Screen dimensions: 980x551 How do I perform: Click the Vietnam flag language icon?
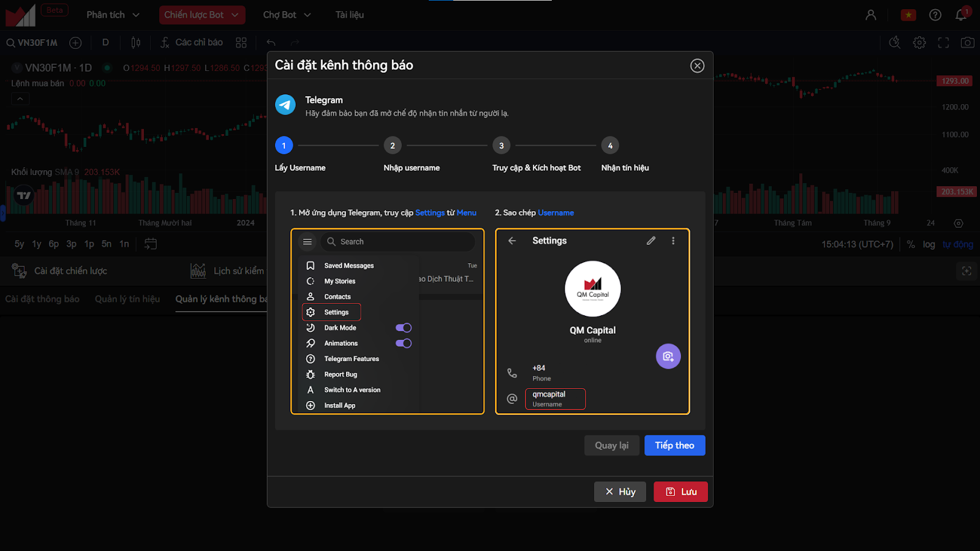pyautogui.click(x=908, y=15)
